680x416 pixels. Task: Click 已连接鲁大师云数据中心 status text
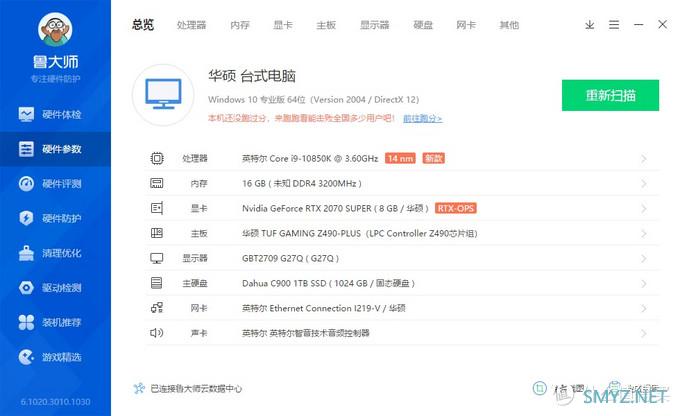pos(196,389)
